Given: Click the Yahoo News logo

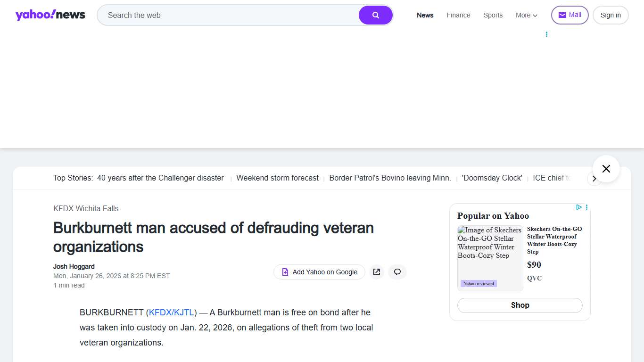Looking at the screenshot, I should click(50, 15).
